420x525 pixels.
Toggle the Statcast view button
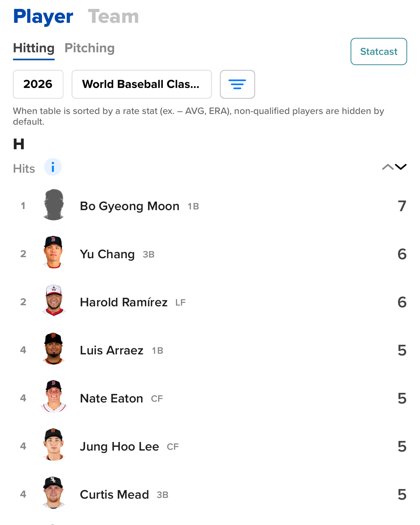(378, 52)
